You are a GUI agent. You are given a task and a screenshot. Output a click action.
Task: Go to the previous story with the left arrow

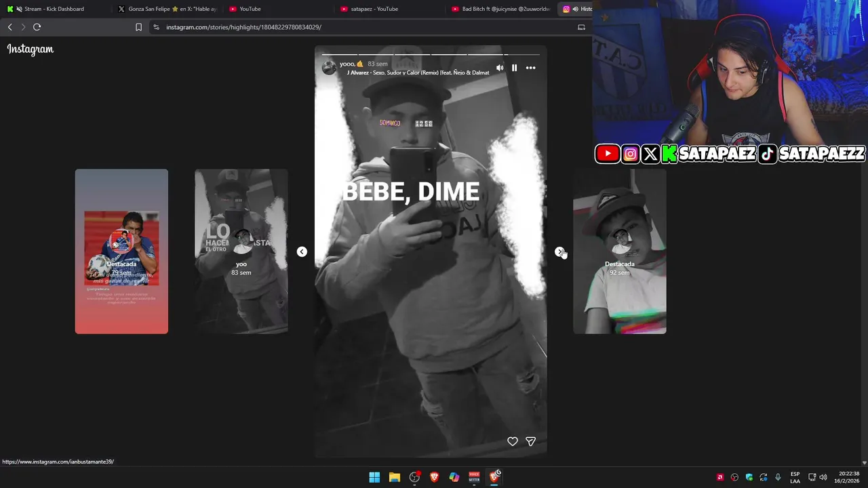point(302,251)
